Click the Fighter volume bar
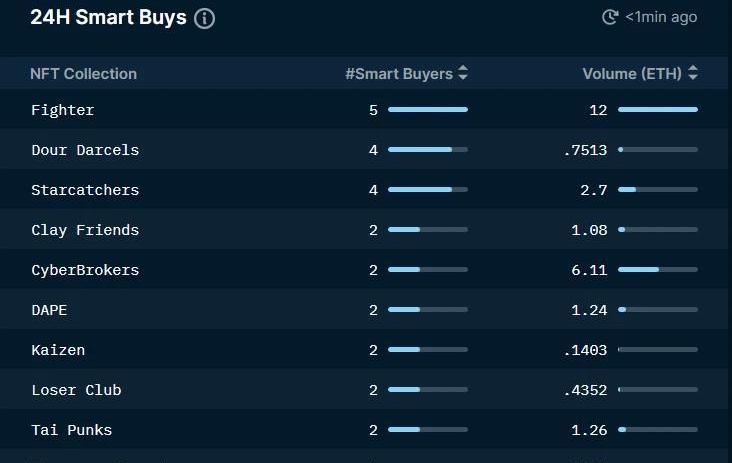 click(x=657, y=109)
